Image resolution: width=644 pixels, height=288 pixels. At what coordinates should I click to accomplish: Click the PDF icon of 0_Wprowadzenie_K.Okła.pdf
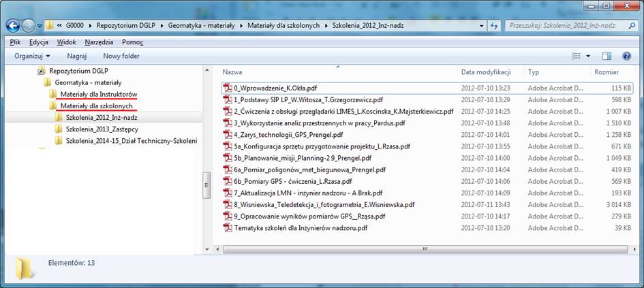coord(228,88)
